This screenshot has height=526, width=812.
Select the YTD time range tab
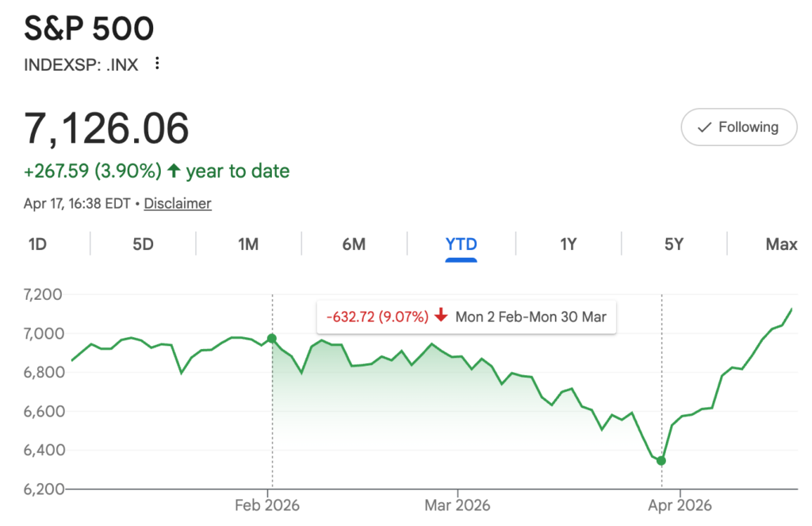coord(462,244)
